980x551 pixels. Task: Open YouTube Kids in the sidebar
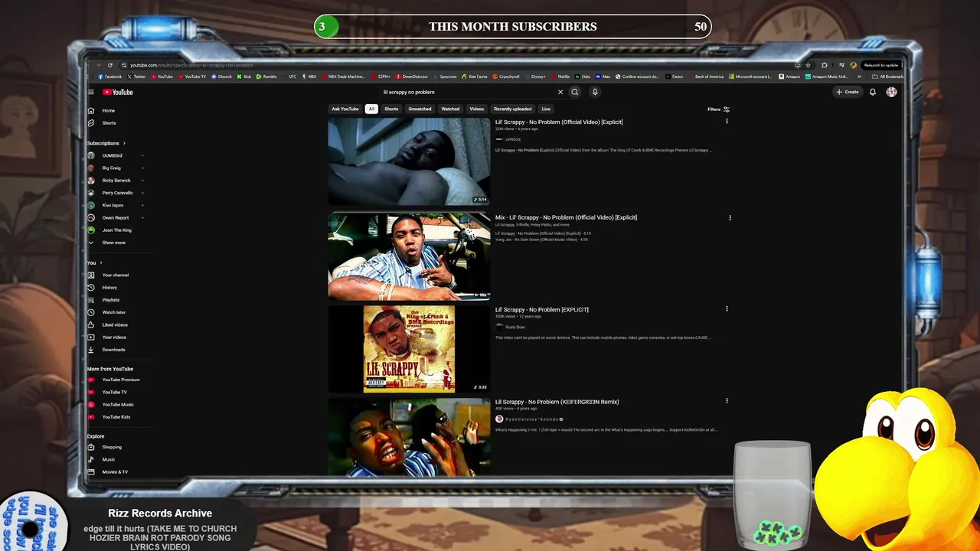coord(115,417)
